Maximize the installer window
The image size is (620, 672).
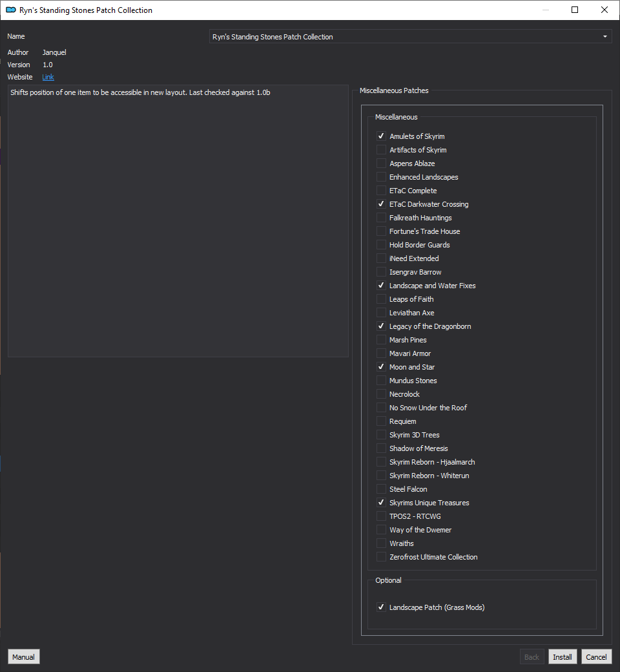[575, 10]
